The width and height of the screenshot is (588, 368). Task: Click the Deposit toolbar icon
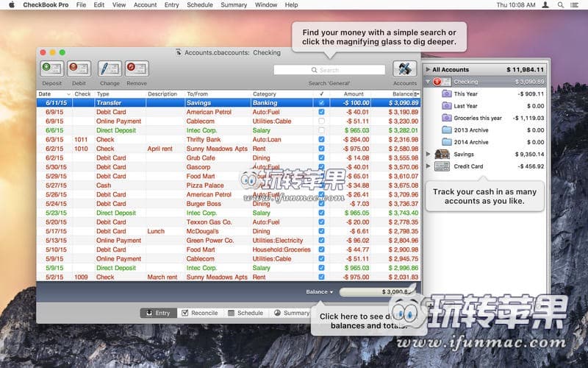coord(51,69)
